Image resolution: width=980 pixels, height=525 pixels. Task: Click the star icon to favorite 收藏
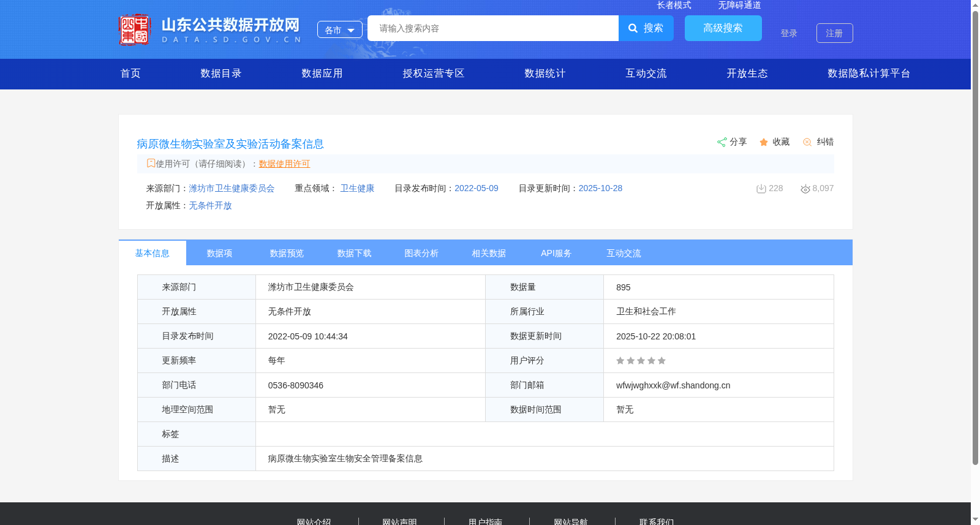(x=764, y=142)
